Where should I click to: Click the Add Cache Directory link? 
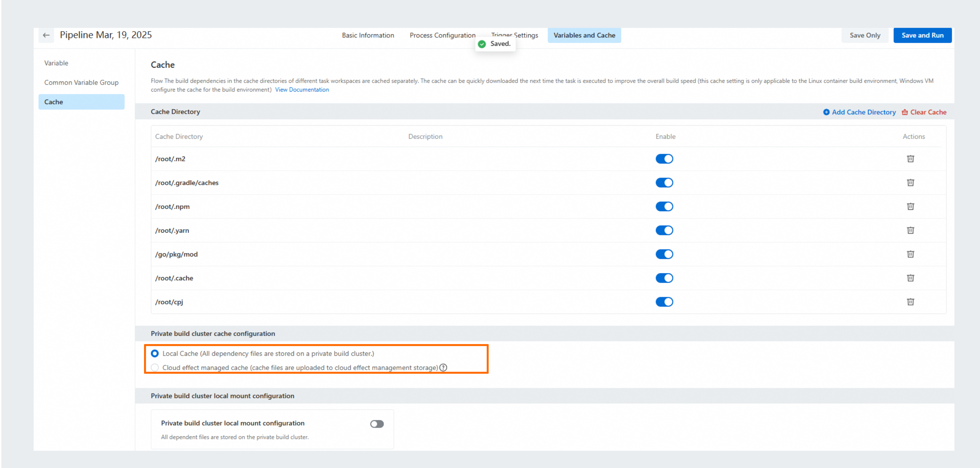(859, 112)
